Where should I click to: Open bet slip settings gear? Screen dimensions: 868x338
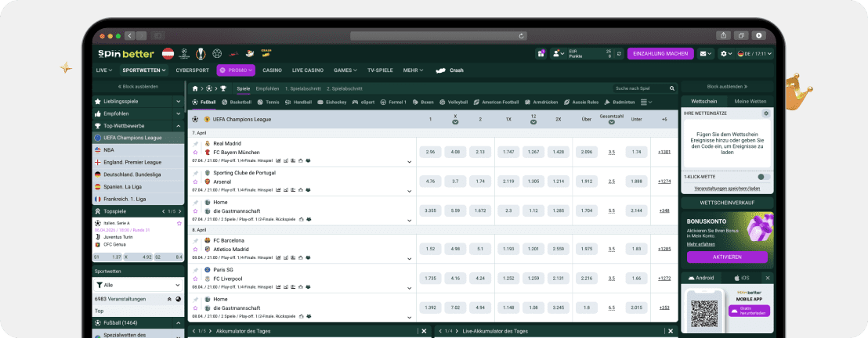(766, 113)
